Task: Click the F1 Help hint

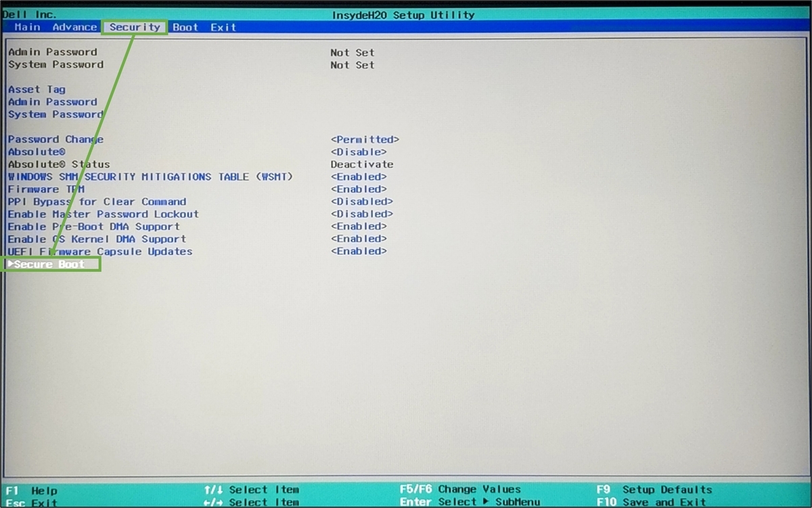Action: point(32,490)
